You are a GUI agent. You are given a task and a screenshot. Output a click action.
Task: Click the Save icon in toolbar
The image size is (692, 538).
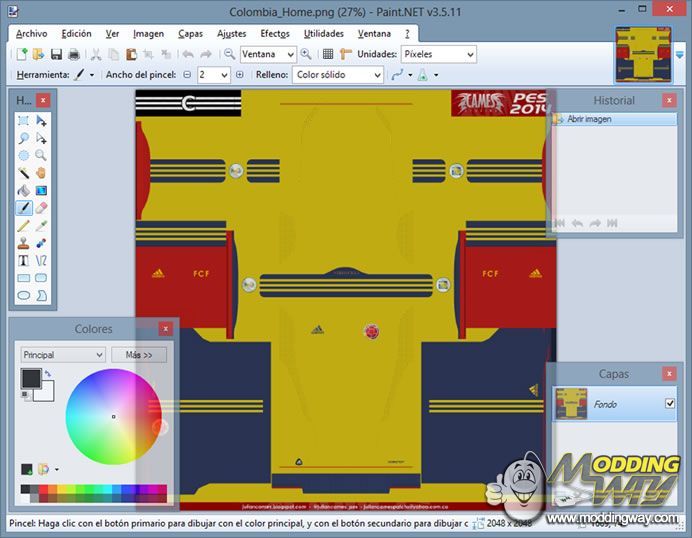point(56,54)
